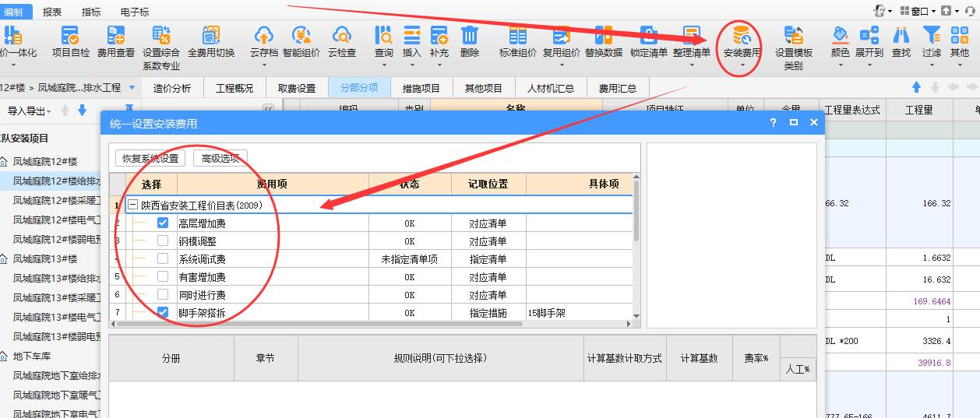
Task: Open 全费用切换 toolbar tool
Action: pos(210,41)
